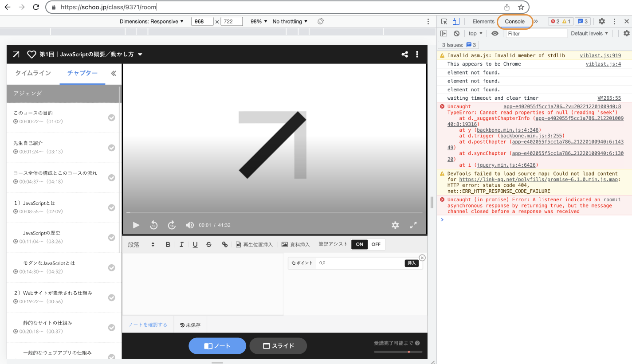This screenshot has height=364, width=632.
Task: Click the red error count badge
Action: pyautogui.click(x=555, y=21)
